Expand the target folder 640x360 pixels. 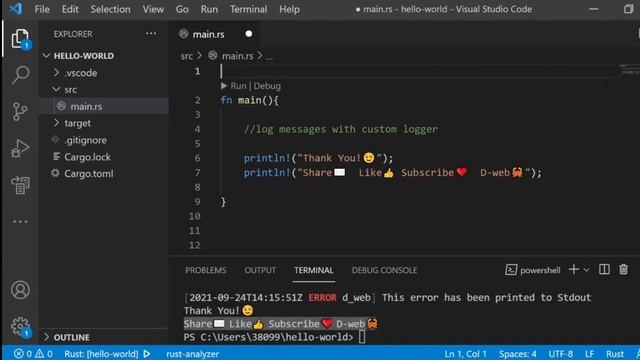[57, 123]
